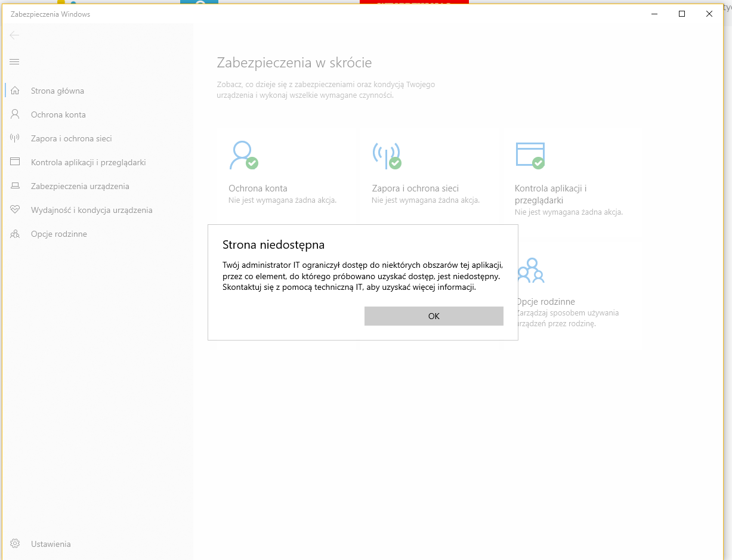Open Ochrona konta sidebar item
Image resolution: width=732 pixels, height=560 pixels.
[x=58, y=115]
